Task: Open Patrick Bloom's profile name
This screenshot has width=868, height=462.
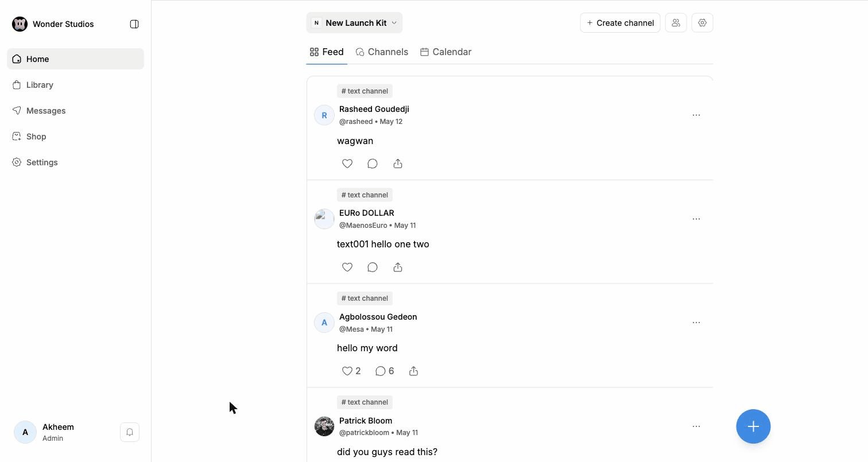Action: [x=366, y=421]
